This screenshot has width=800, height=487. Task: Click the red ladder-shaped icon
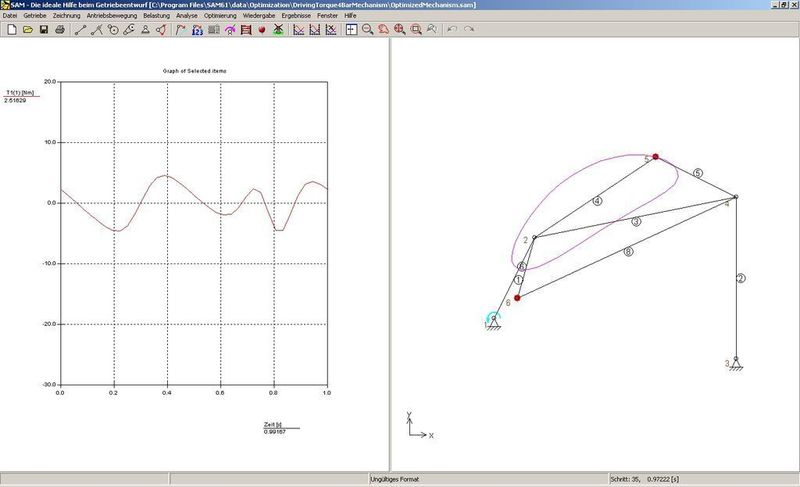pos(246,30)
